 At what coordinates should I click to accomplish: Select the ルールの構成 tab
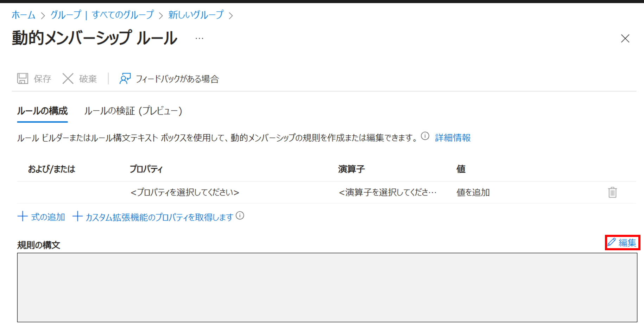(42, 111)
